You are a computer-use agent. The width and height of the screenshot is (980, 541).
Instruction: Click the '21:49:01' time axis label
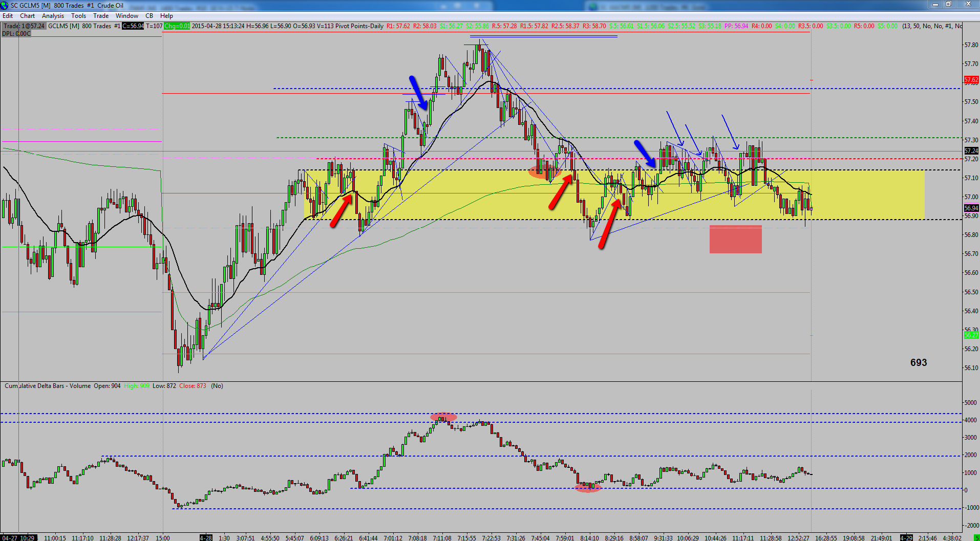pos(881,538)
